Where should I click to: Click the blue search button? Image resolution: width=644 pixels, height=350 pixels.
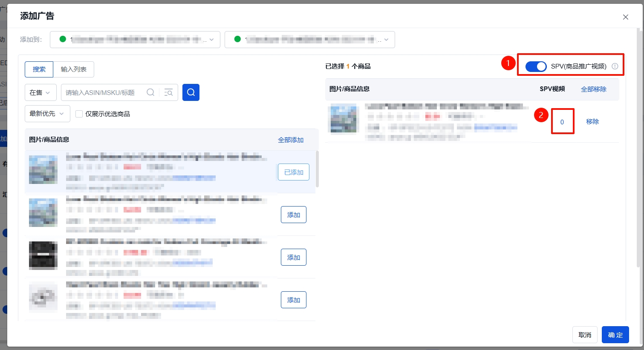click(191, 92)
